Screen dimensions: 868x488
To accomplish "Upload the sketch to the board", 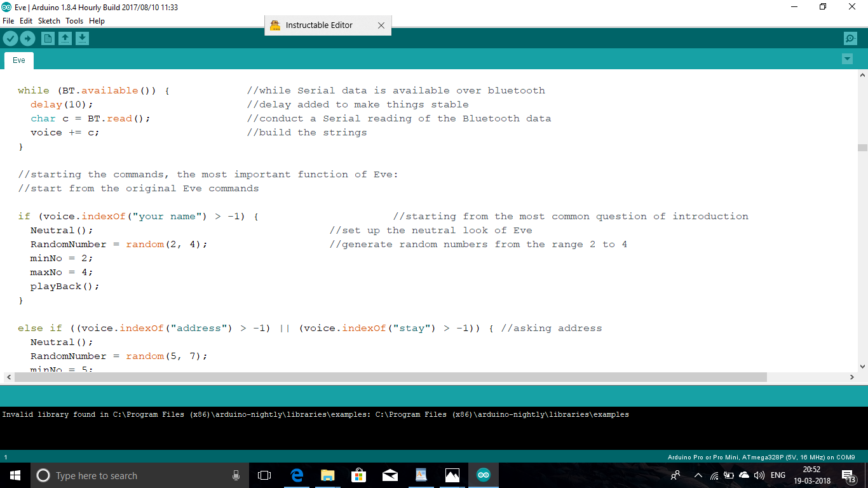I will tap(27, 38).
